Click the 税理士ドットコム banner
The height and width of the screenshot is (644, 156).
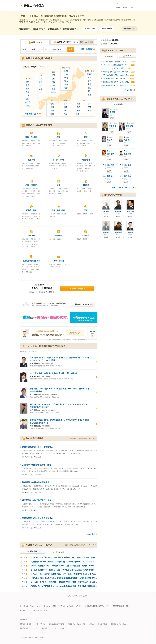[x=59, y=317]
